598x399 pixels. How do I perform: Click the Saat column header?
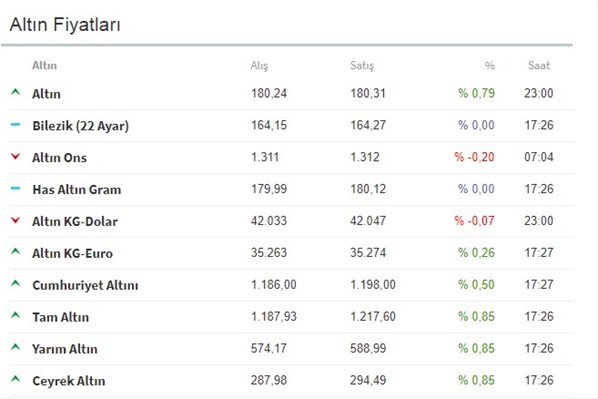point(539,65)
